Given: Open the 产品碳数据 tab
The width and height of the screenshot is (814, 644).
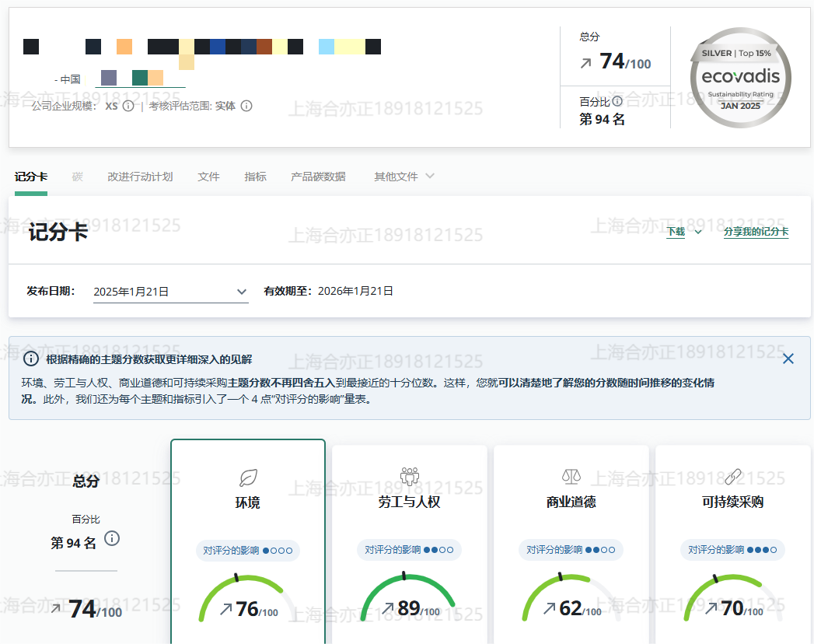Looking at the screenshot, I should pyautogui.click(x=318, y=177).
